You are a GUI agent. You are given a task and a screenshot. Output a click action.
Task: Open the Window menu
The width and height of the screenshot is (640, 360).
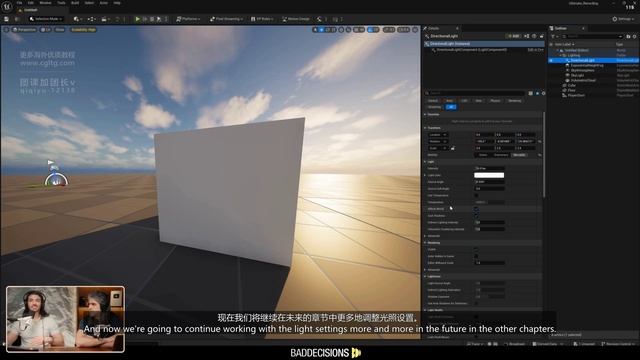click(45, 3)
